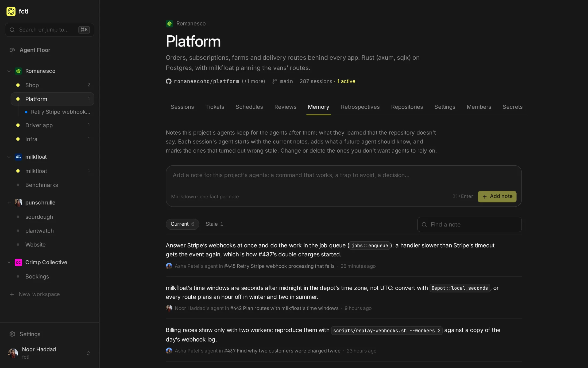Select the Benchmarks project
This screenshot has width=588, height=368.
tap(52, 185)
